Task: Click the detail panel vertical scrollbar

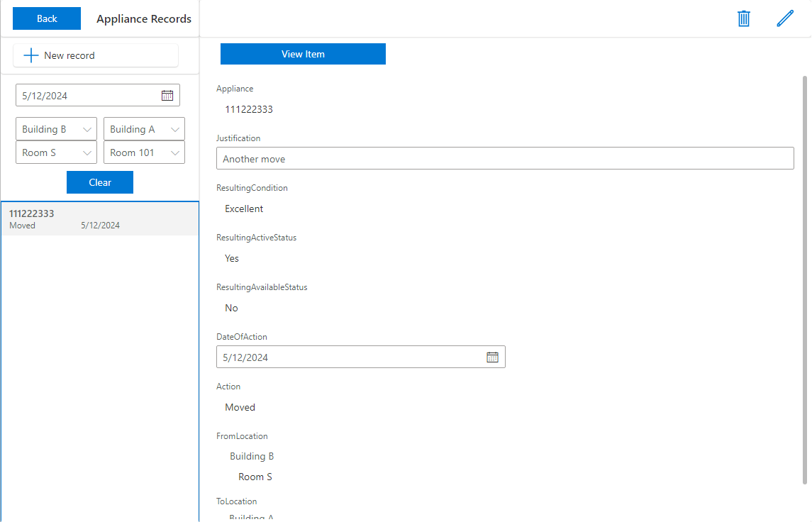Action: click(x=805, y=280)
